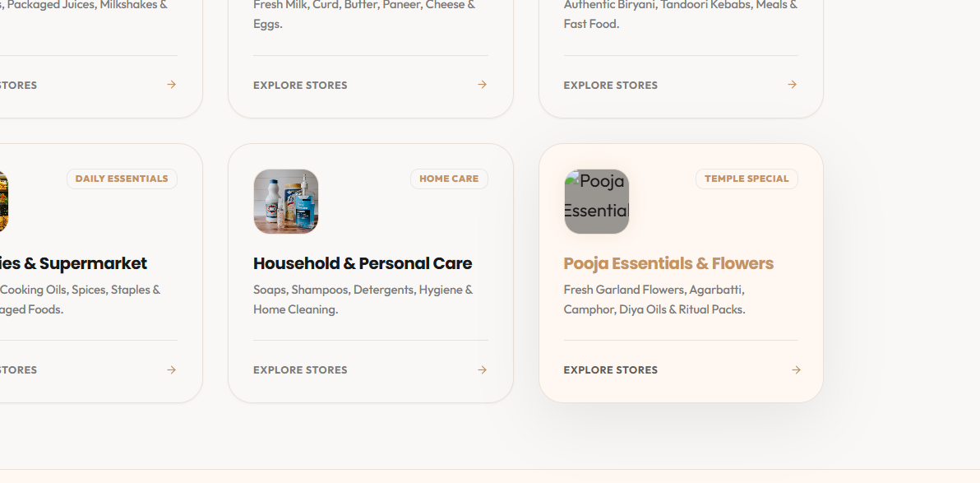Image resolution: width=980 pixels, height=483 pixels.
Task: Click arrow icon in Authentic Biryani card
Action: [x=792, y=85]
